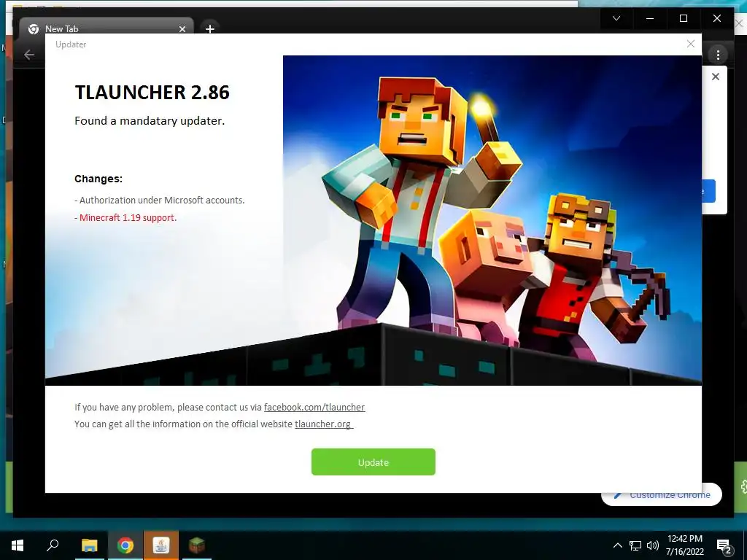
Task: Close the Updater dialog
Action: (x=691, y=44)
